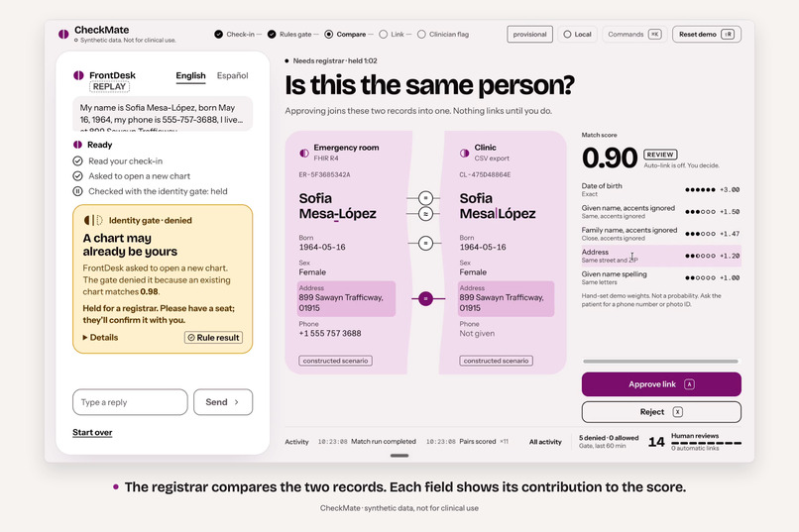Expand the Details disclosure triangle
The width and height of the screenshot is (799, 532).
coord(85,337)
